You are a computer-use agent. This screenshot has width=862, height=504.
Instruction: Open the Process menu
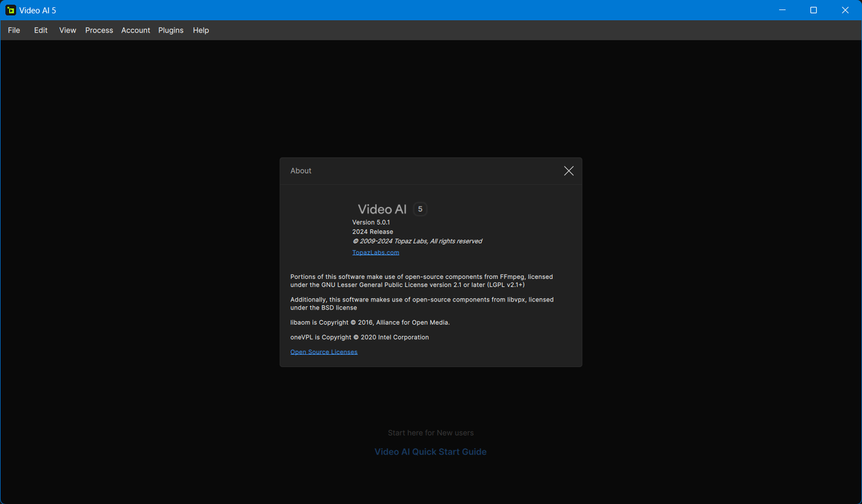[98, 30]
